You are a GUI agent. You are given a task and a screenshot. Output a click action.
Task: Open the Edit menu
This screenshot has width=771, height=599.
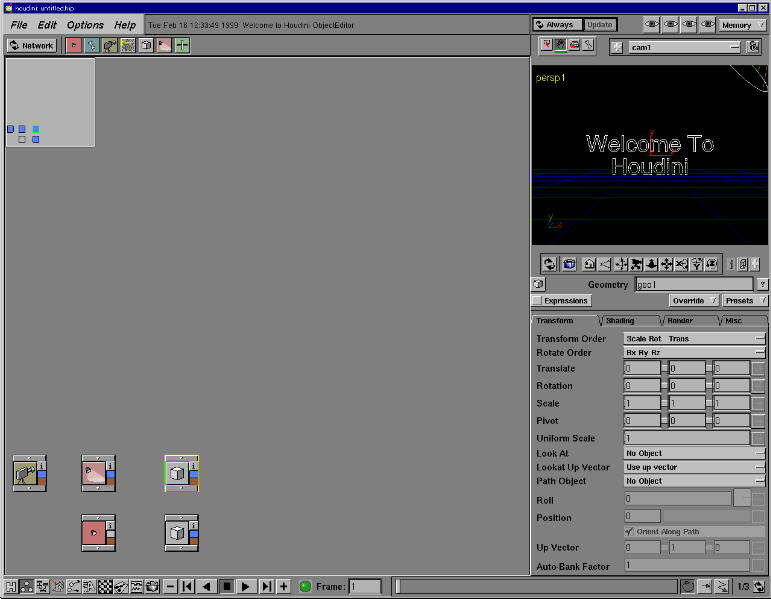(47, 25)
